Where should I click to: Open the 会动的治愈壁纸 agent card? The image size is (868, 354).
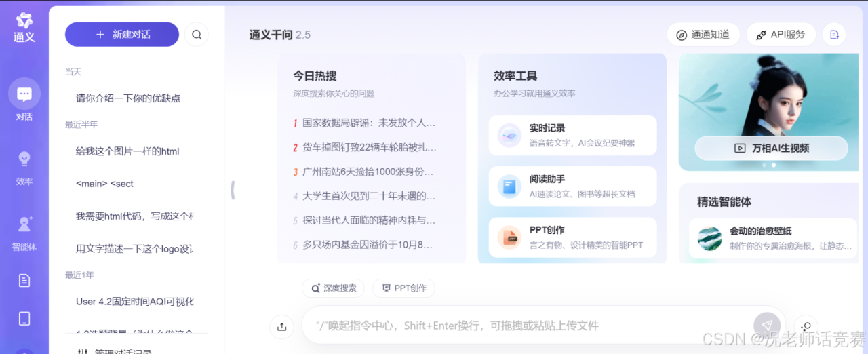point(773,238)
